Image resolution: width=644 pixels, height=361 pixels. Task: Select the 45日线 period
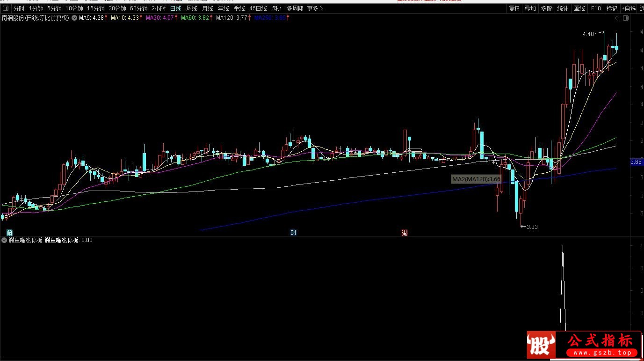[258, 8]
